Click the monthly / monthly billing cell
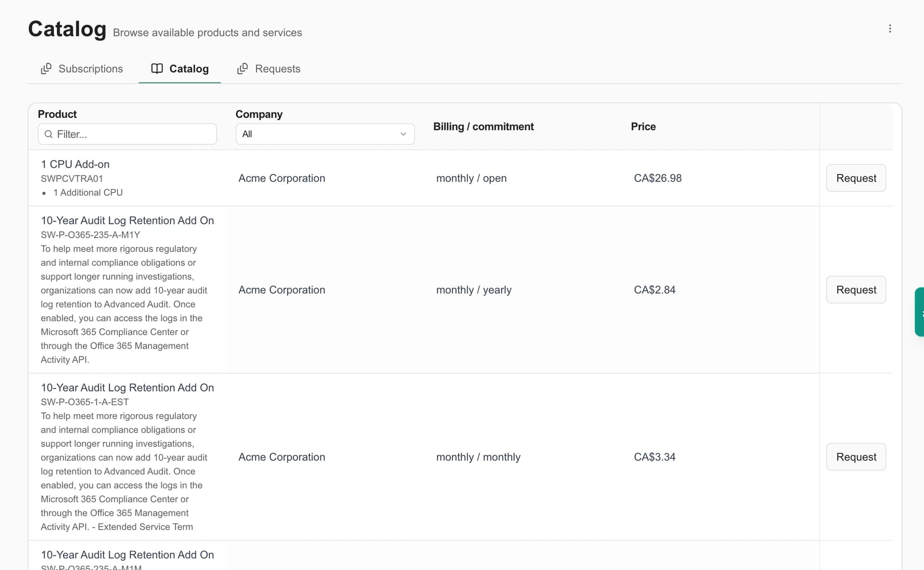 coord(478,457)
